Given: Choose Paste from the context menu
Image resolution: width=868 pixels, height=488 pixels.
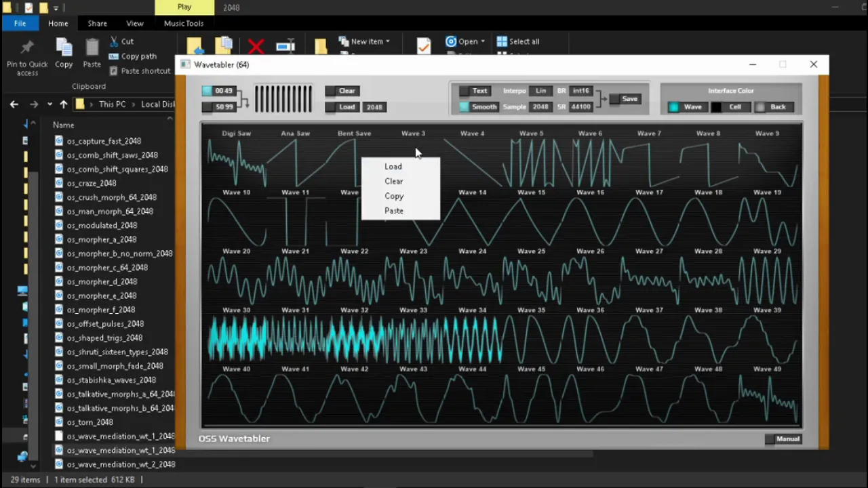Looking at the screenshot, I should point(393,211).
